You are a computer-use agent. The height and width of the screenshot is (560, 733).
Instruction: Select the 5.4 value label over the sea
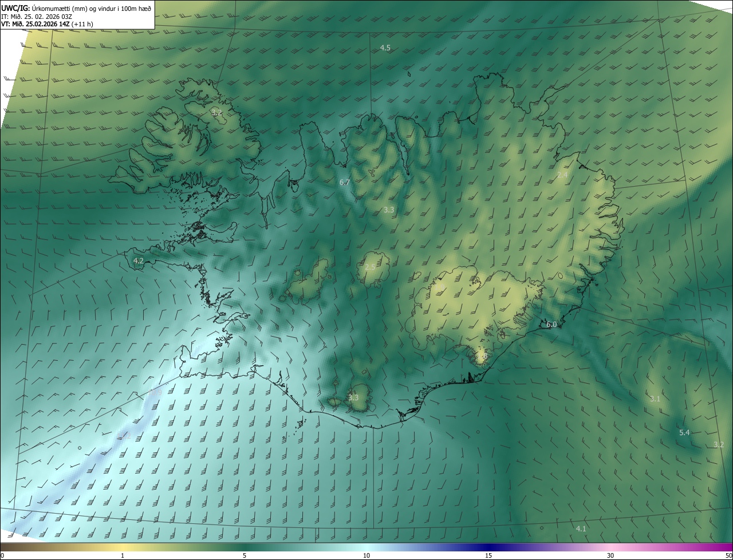684,433
